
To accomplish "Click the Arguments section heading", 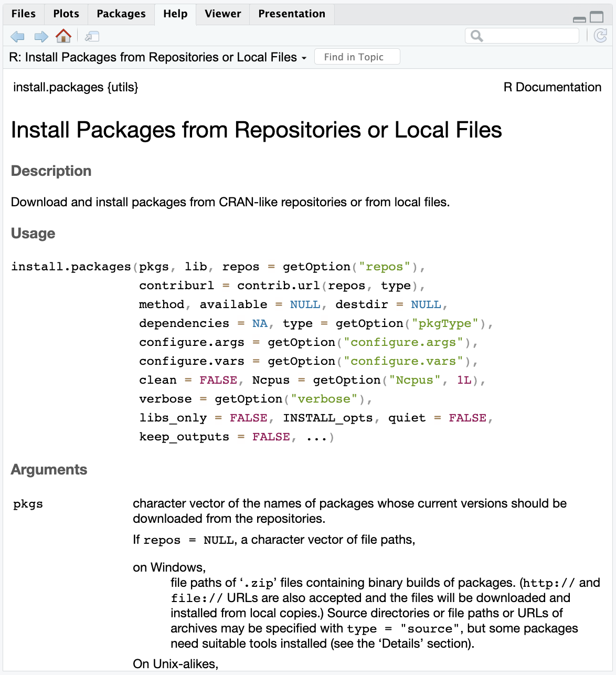I will click(49, 469).
